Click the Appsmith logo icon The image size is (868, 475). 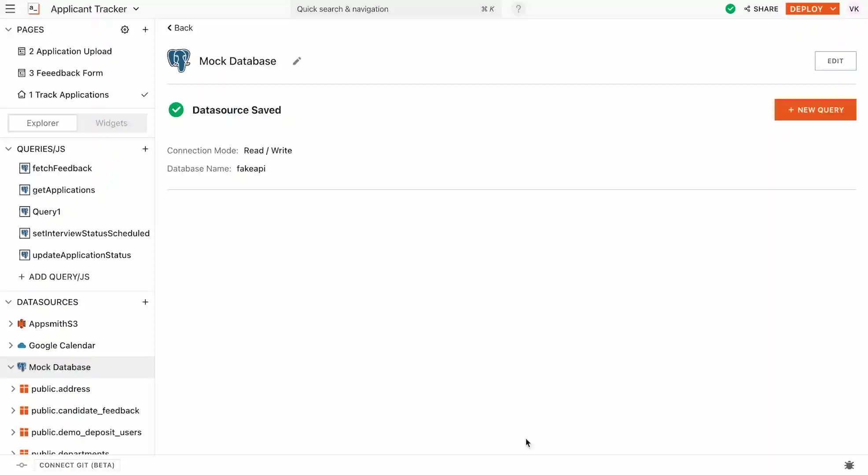pyautogui.click(x=33, y=9)
